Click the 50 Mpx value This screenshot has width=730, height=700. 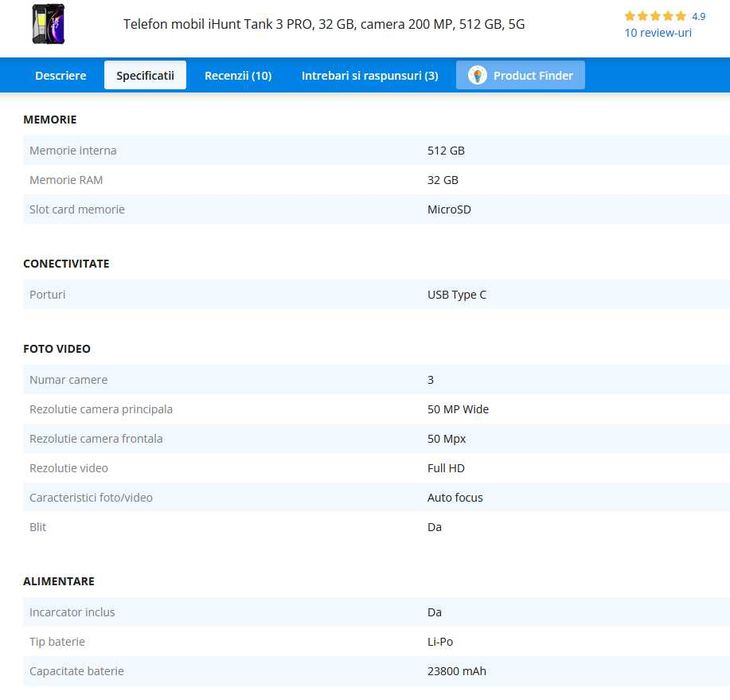click(446, 438)
